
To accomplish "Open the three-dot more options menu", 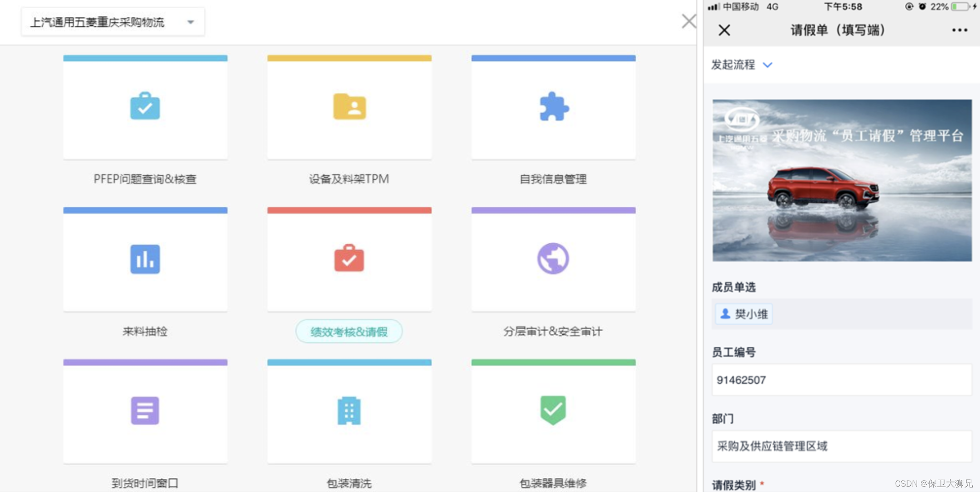I will coord(959,30).
